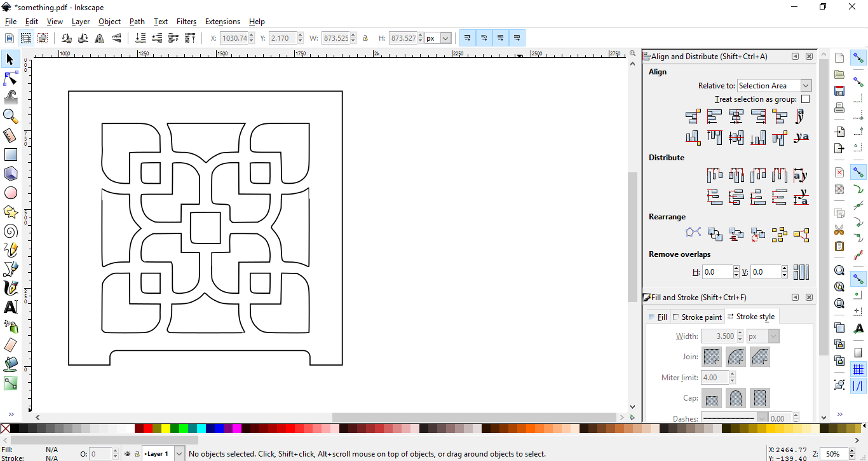Select the Eraser tool

[x=10, y=345]
